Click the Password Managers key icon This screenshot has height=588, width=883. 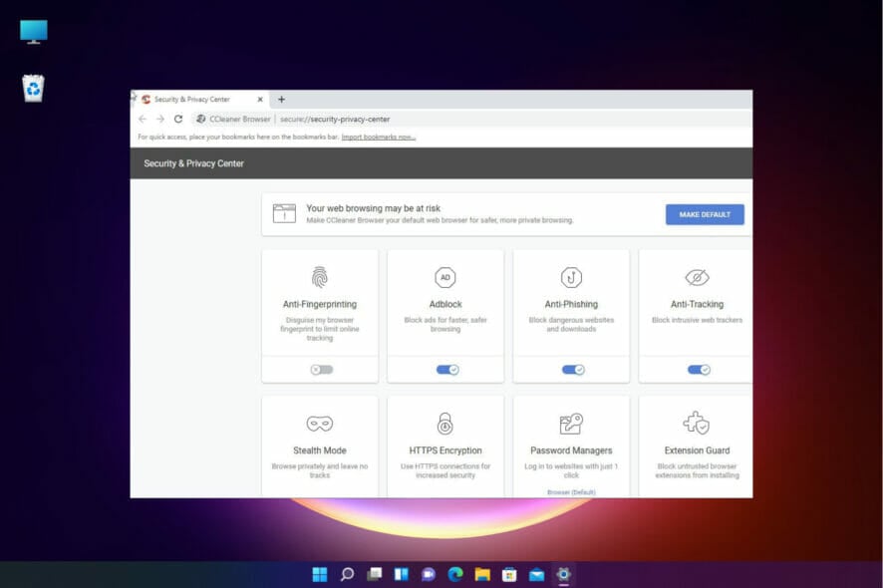click(x=570, y=423)
